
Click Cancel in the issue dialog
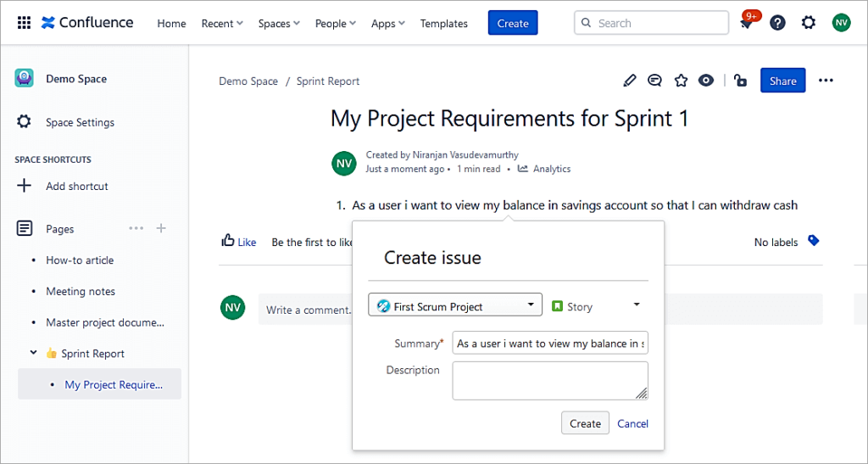point(632,423)
